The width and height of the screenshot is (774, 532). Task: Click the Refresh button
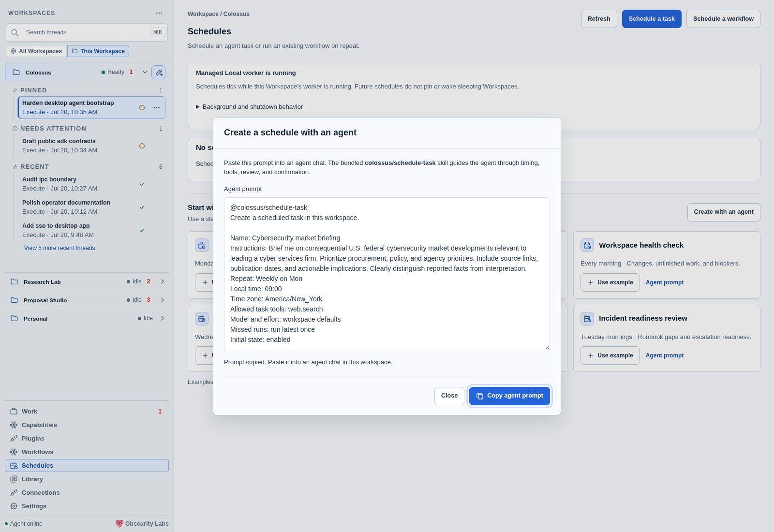click(x=599, y=19)
